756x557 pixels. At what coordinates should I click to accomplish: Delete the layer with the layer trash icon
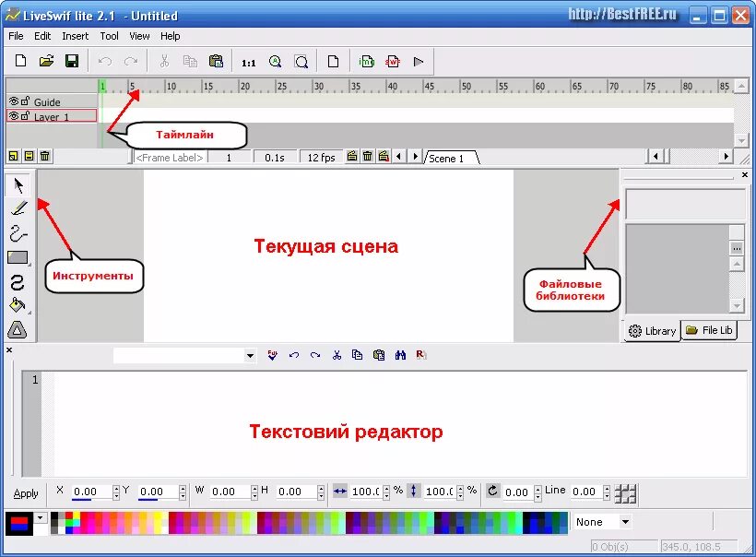(x=45, y=156)
